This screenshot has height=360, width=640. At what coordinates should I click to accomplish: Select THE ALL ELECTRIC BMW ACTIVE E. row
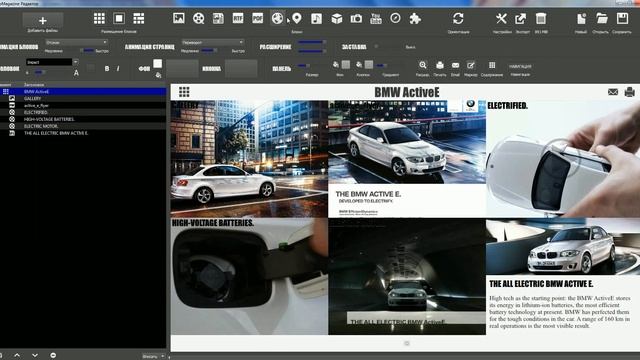[x=83, y=133]
